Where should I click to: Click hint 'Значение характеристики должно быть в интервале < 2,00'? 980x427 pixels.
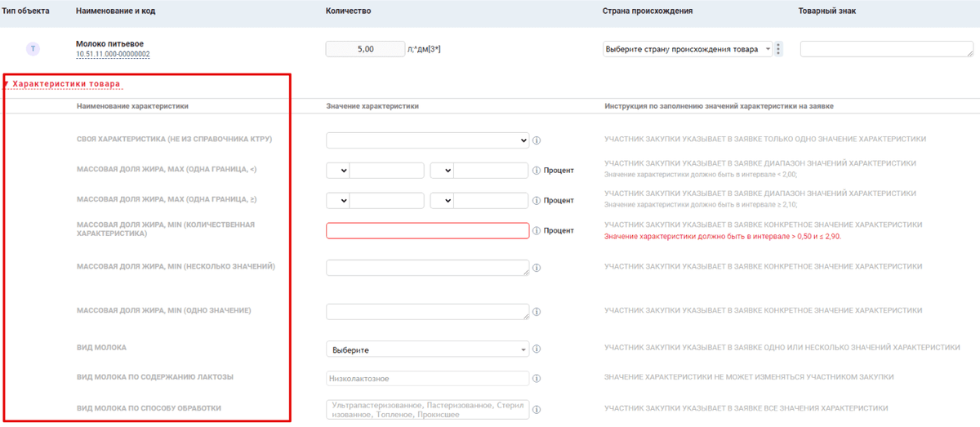coord(701,174)
